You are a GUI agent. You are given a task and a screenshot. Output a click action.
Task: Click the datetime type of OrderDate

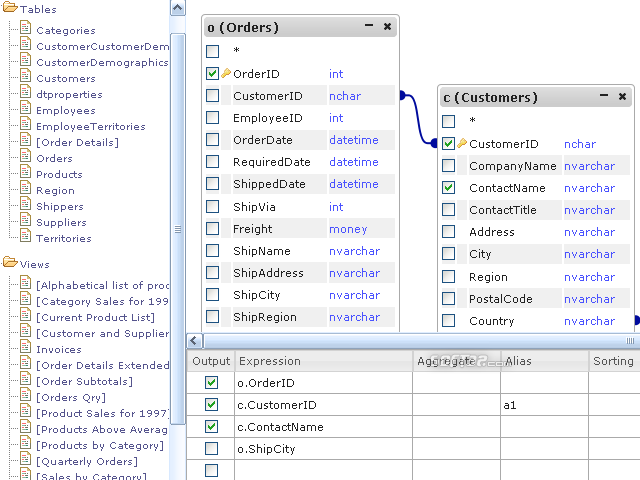[x=354, y=140]
